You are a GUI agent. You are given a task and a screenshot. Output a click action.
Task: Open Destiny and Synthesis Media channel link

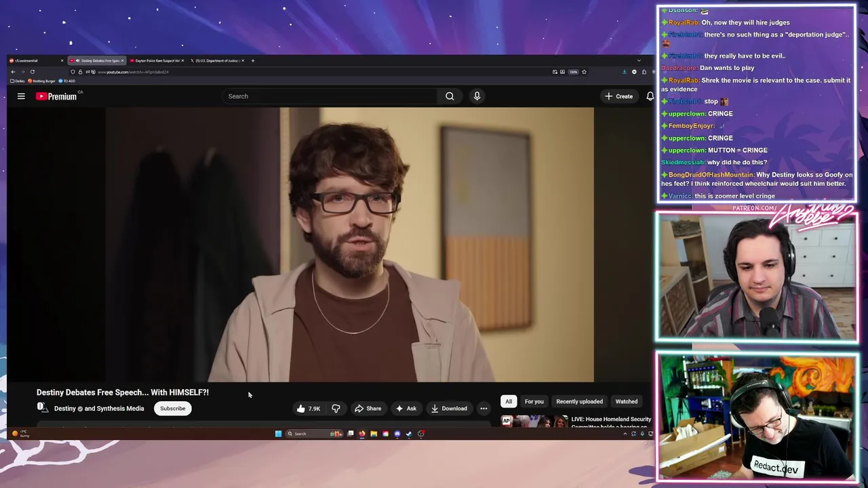coord(99,409)
